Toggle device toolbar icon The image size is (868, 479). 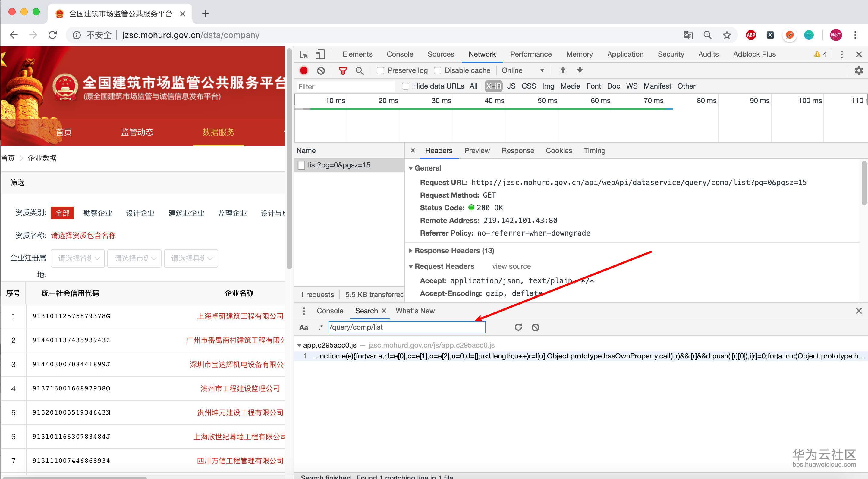point(320,54)
